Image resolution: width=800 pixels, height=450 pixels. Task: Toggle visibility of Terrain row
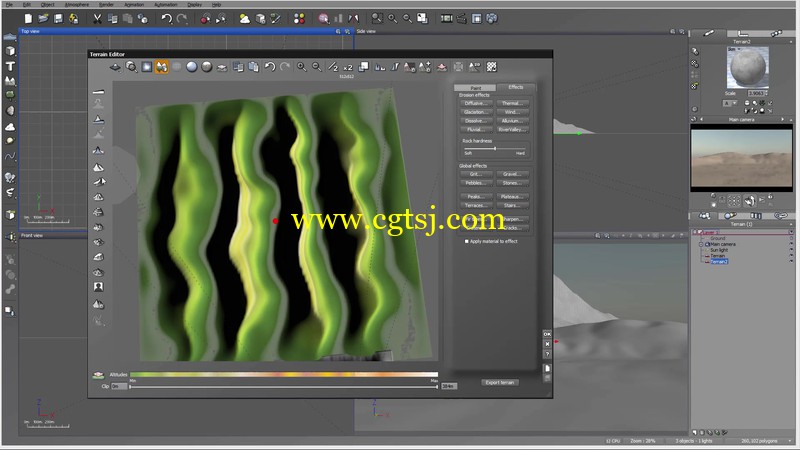pos(791,256)
